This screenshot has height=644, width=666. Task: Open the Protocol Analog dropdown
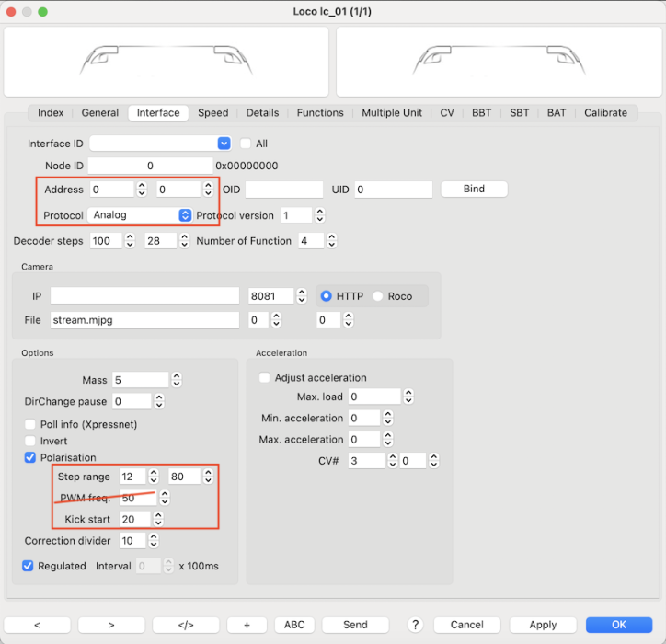point(185,215)
